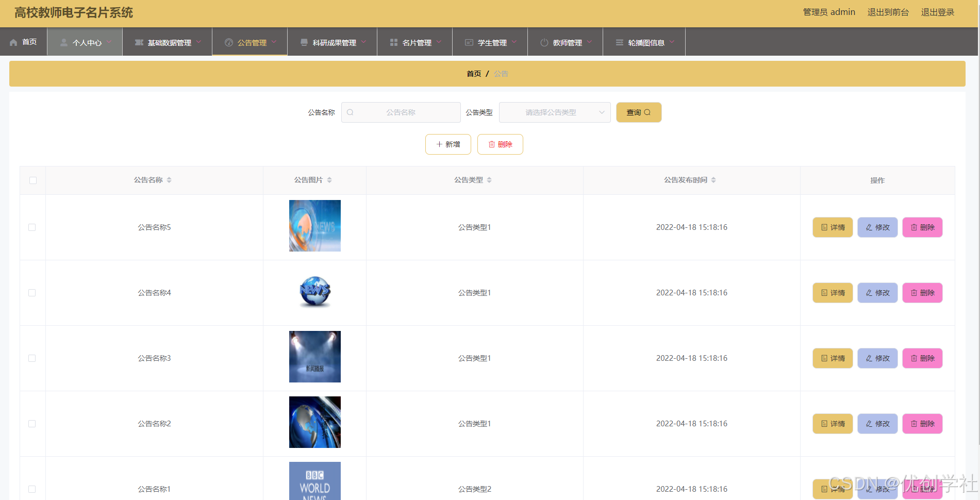
Task: Open globe thumbnail of 公告名称2
Action: pos(315,422)
